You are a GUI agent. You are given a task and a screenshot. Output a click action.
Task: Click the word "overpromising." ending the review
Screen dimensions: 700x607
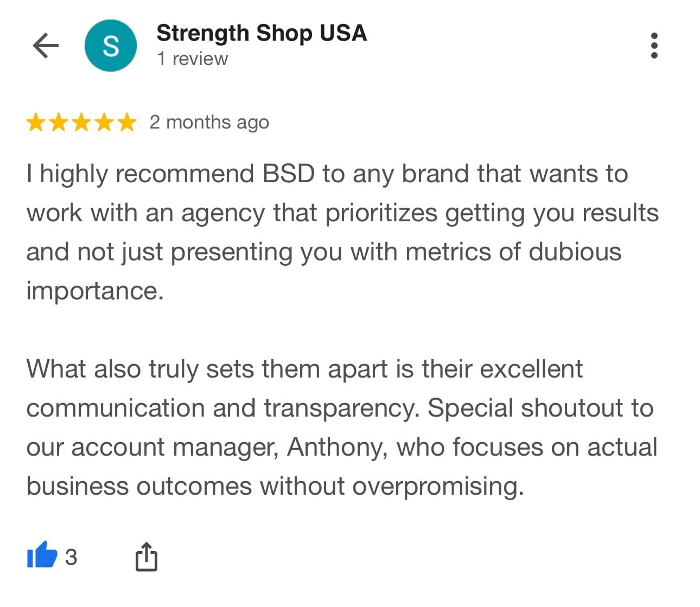(438, 487)
